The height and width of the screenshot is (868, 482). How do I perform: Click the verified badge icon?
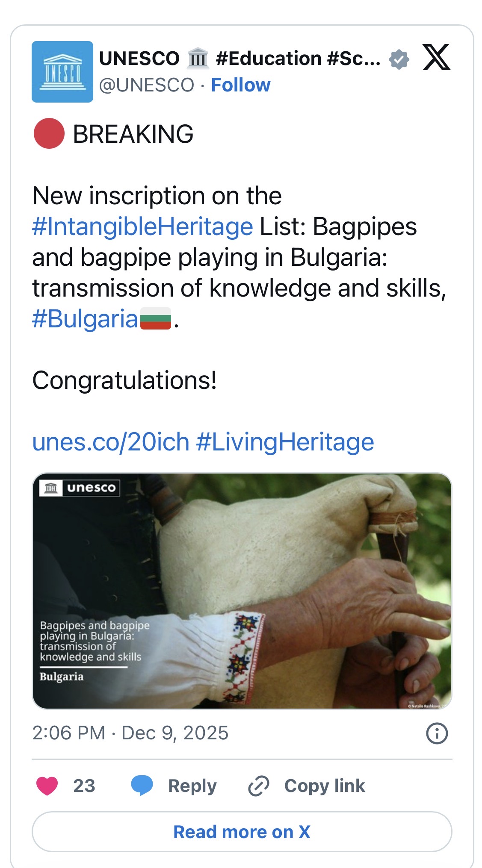[x=399, y=59]
